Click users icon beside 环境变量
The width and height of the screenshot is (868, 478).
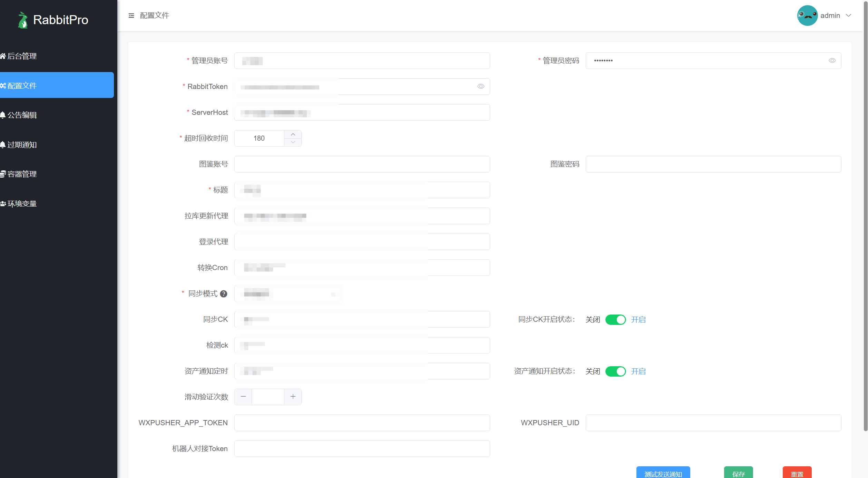[3, 203]
